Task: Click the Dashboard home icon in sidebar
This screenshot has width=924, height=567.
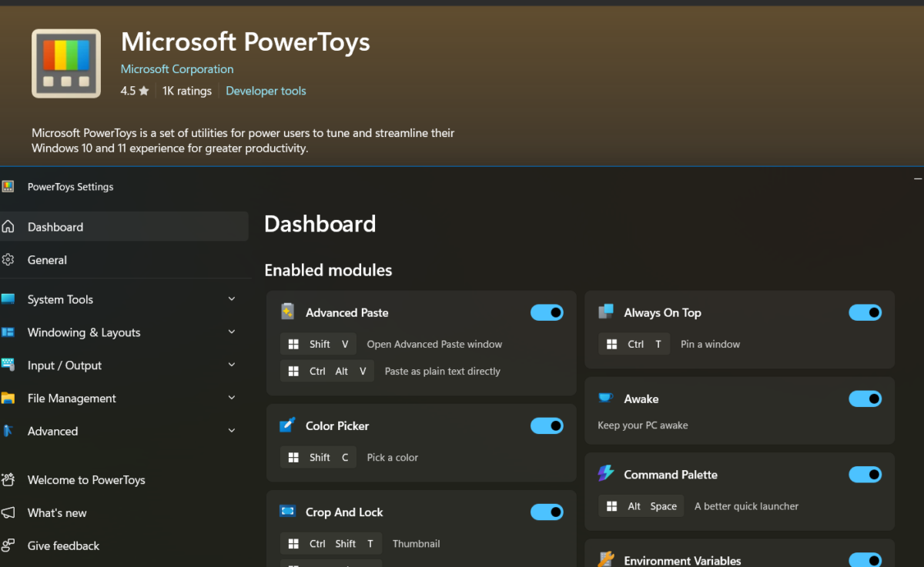Action: [8, 227]
